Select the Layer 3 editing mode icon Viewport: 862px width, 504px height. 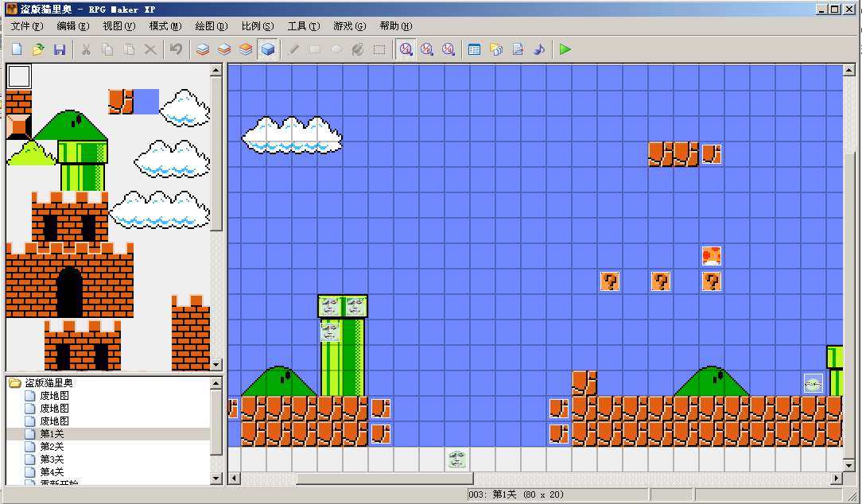click(x=246, y=49)
